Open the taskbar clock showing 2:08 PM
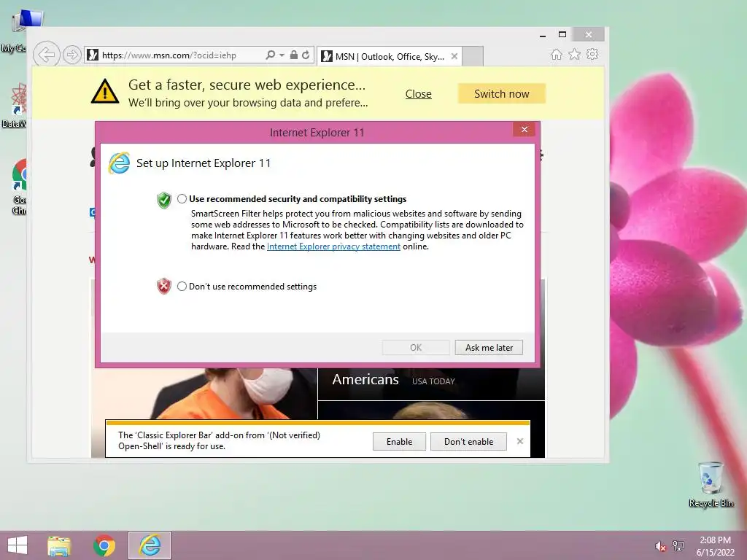Viewport: 747px width, 560px height. [x=715, y=546]
